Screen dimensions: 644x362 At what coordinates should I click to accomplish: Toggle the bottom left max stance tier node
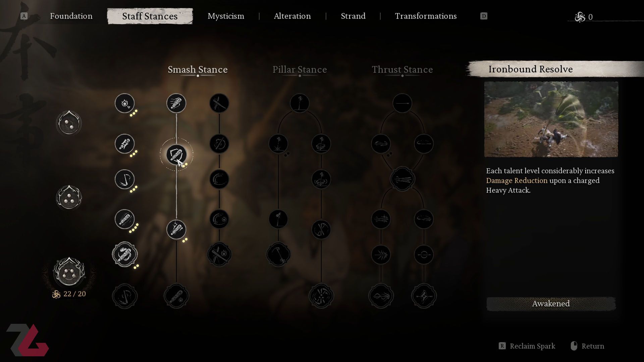click(69, 272)
